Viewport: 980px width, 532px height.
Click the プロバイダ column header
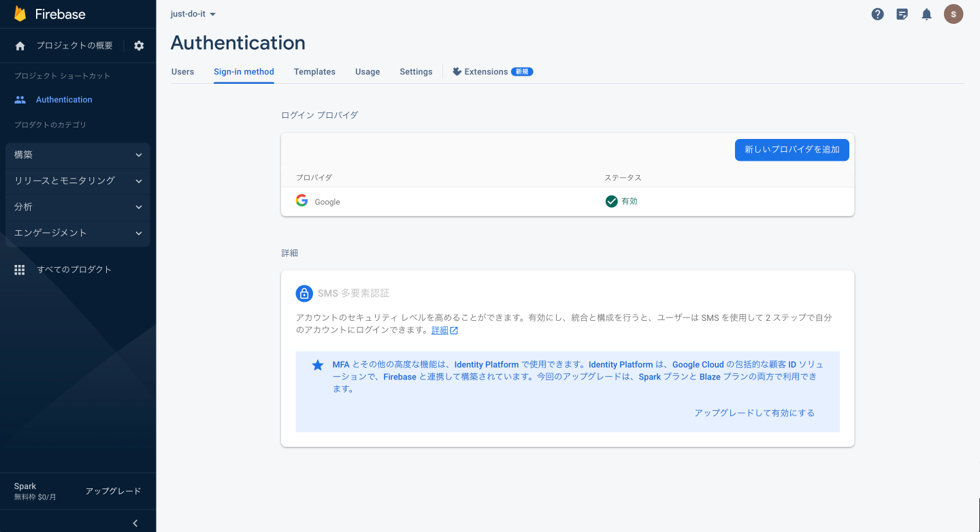point(314,178)
